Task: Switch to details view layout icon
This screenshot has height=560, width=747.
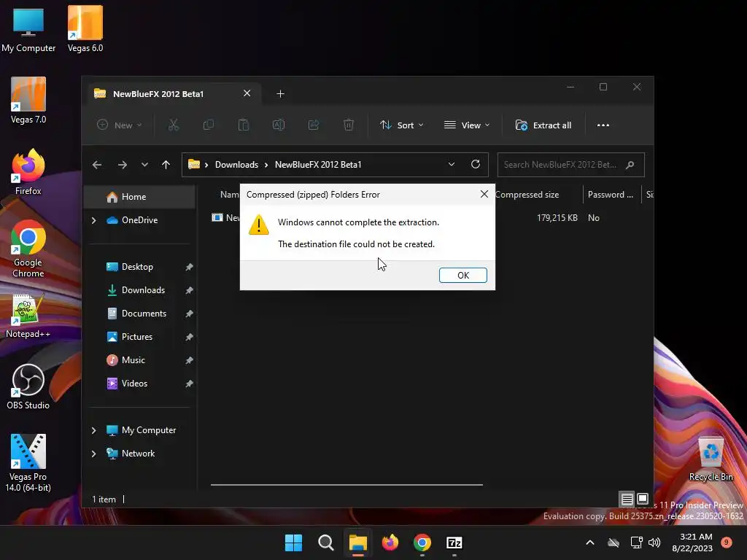Action: [627, 499]
